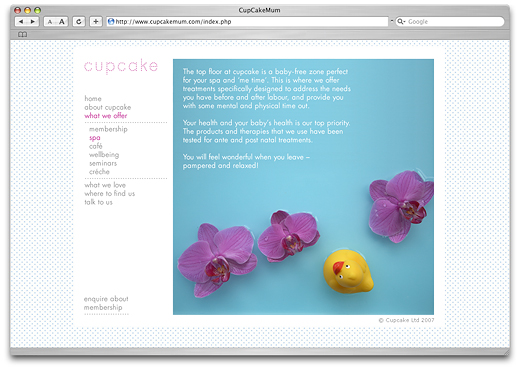Image resolution: width=520 pixels, height=369 pixels.
Task: Reload the page with the refresh button
Action: click(x=79, y=22)
